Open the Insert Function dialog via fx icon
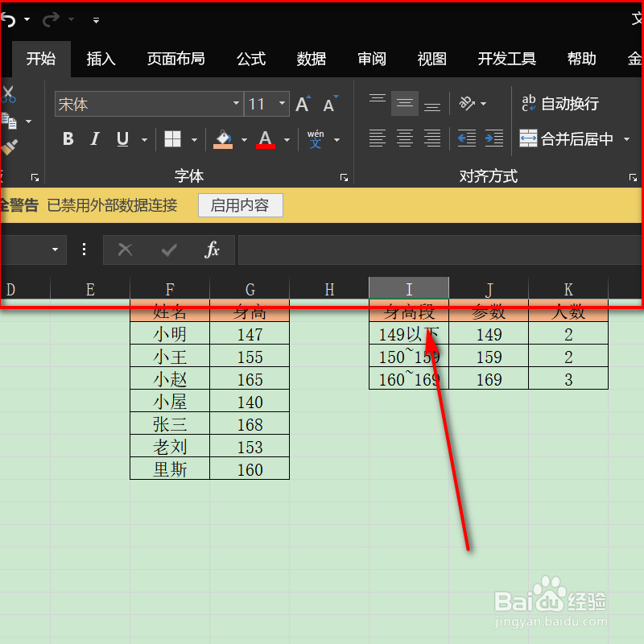This screenshot has width=644, height=644. coord(212,250)
